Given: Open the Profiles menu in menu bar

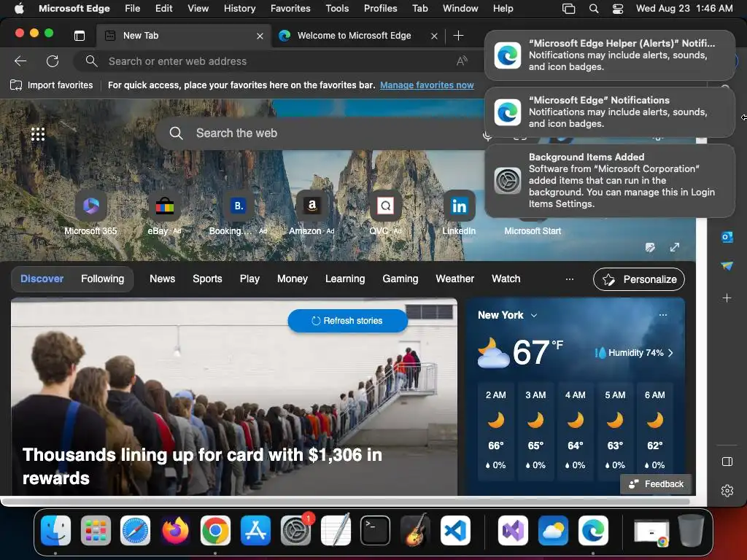Looking at the screenshot, I should pos(380,9).
